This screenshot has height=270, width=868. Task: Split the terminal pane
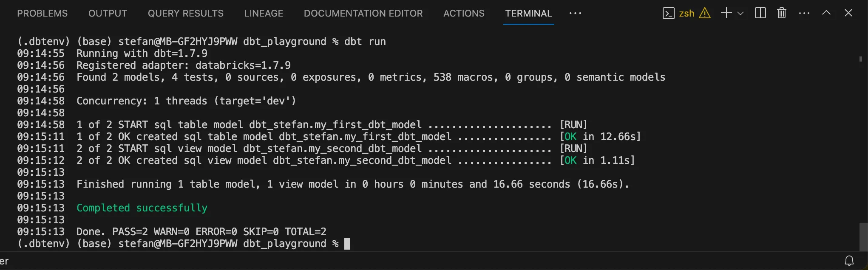click(x=760, y=14)
